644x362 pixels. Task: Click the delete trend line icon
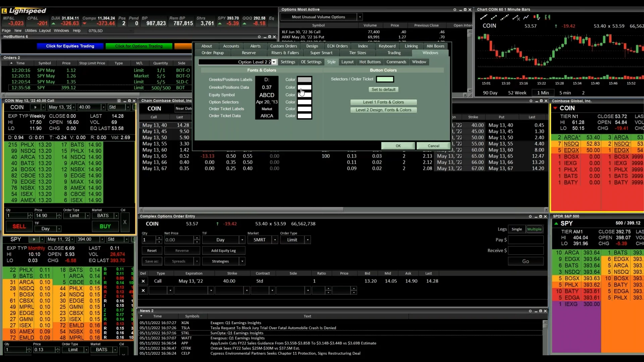[516, 17]
